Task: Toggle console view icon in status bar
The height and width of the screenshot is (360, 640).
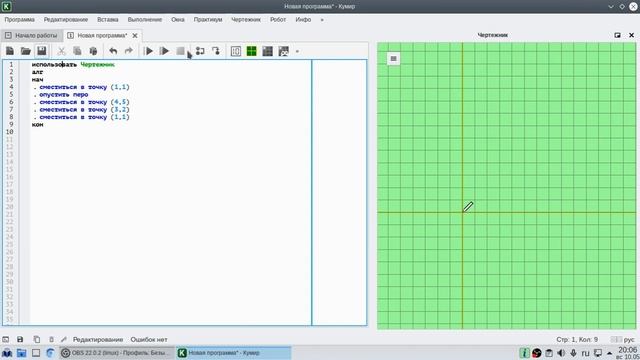Action: tap(5, 340)
